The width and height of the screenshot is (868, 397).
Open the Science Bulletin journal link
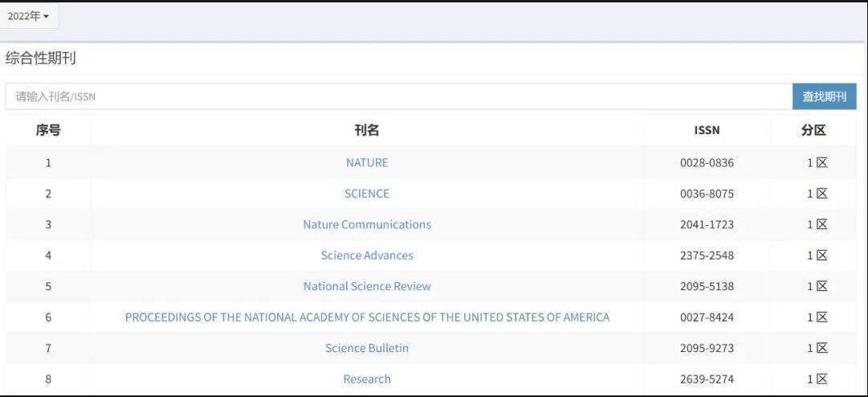367,348
